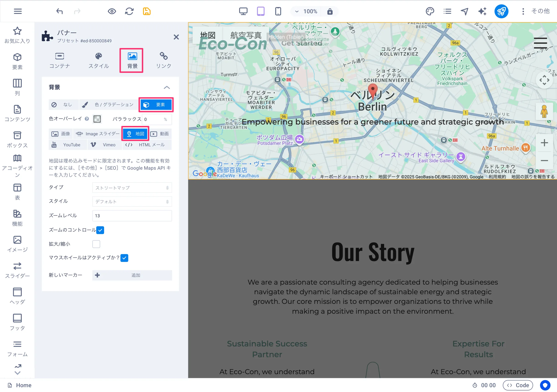Open ボックス box in sidebar

17,140
